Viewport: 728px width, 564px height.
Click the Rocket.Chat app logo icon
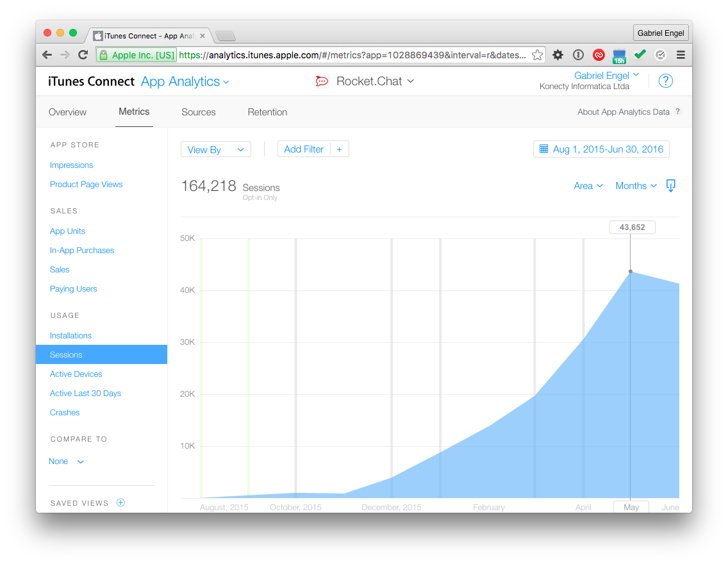coord(322,81)
